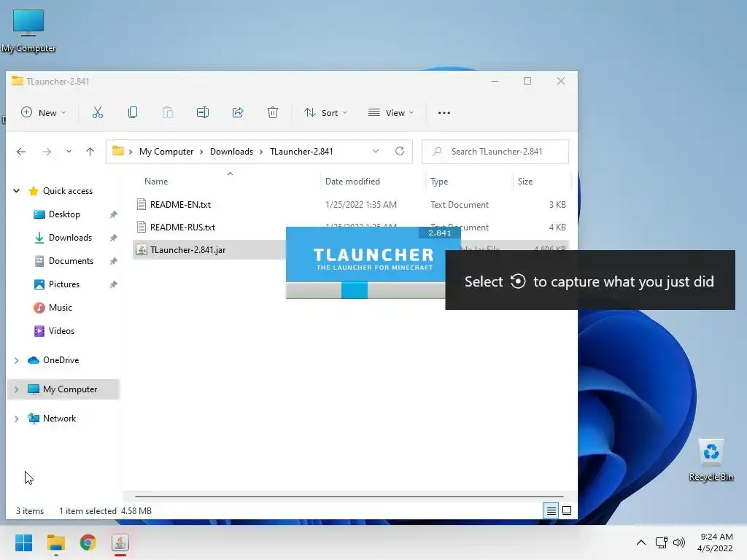Click the Java app taskbar icon
Screen dimensions: 747x560
(x=120, y=542)
